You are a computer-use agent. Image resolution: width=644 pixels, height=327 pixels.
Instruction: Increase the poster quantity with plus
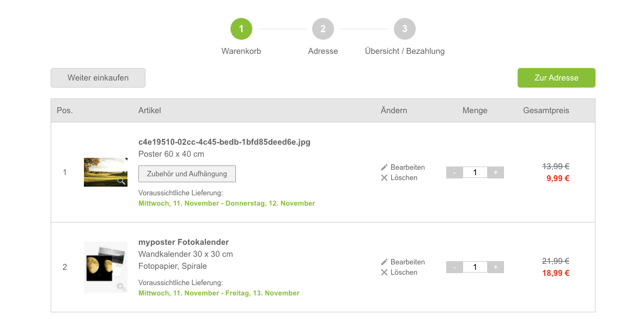click(x=495, y=172)
